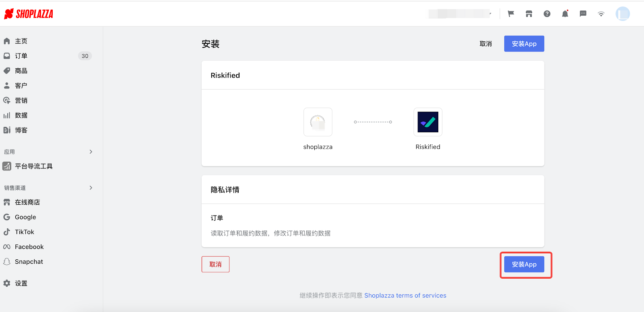Open the user avatar menu
The image size is (644, 312).
(x=623, y=14)
